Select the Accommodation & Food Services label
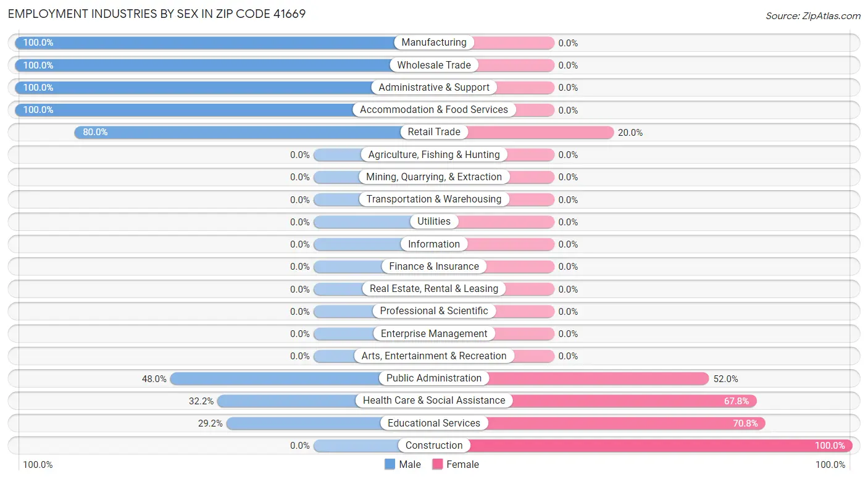868x479 pixels. [x=434, y=110]
